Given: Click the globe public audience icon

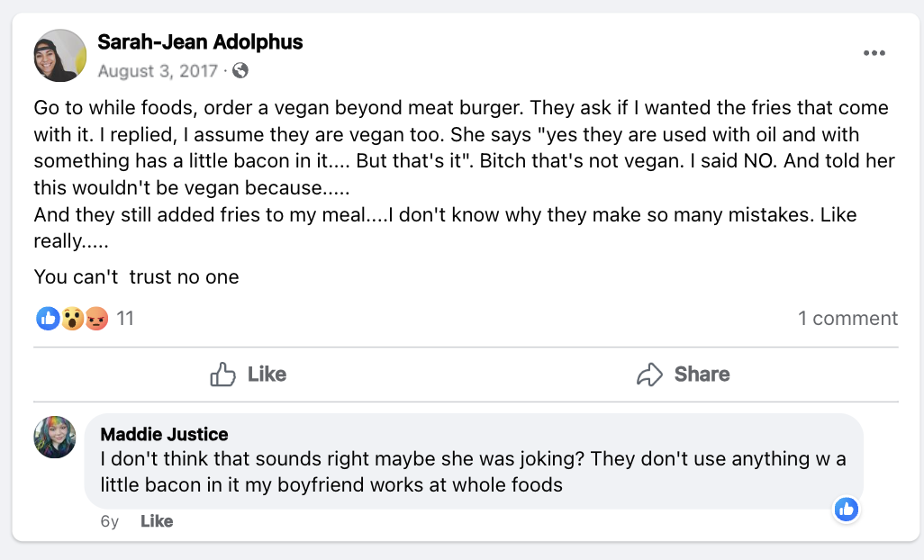Looking at the screenshot, I should coord(240,70).
